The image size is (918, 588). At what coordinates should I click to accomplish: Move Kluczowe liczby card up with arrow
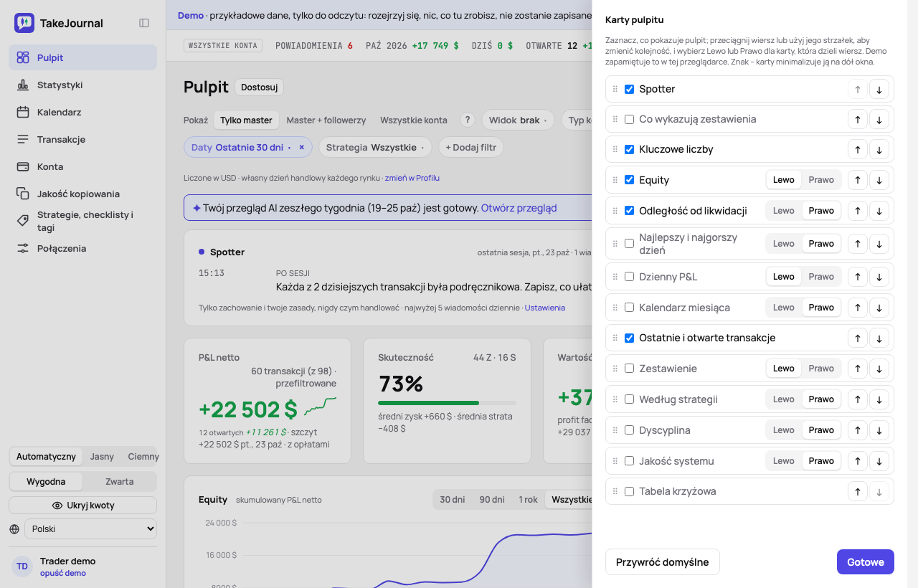(x=857, y=150)
